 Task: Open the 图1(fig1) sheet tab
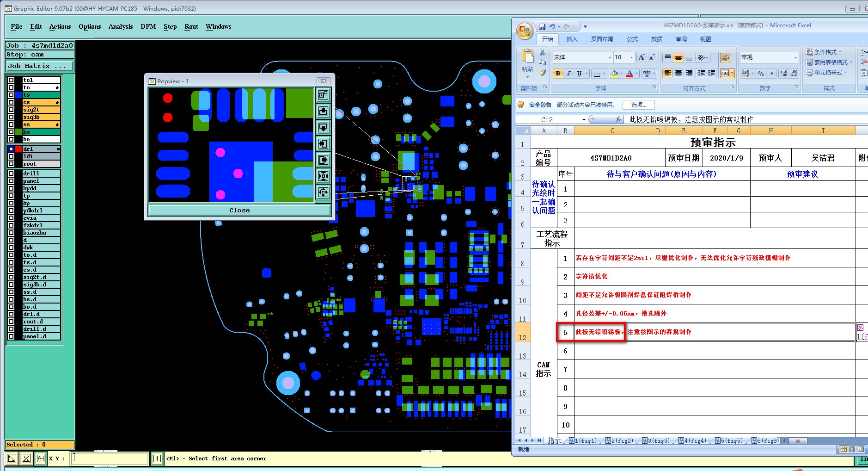[x=583, y=440]
